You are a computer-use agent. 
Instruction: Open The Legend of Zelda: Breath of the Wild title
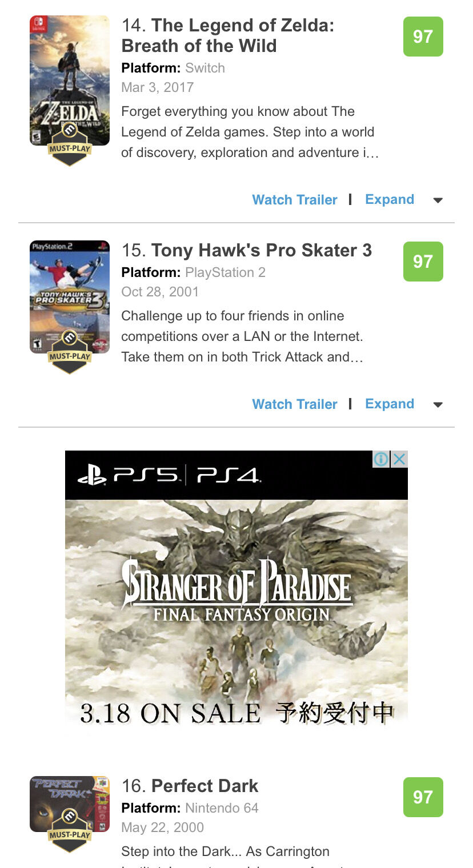(x=228, y=35)
